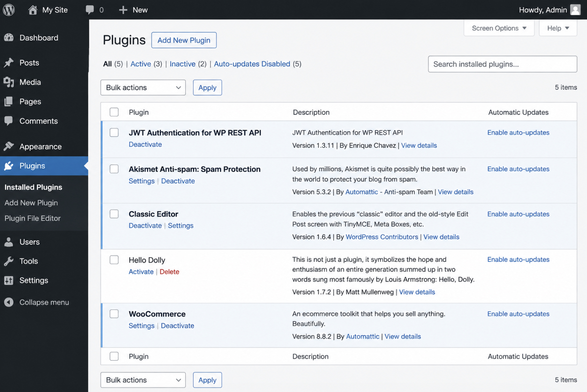Sort by the Plugin column header
587x392 pixels.
[139, 112]
